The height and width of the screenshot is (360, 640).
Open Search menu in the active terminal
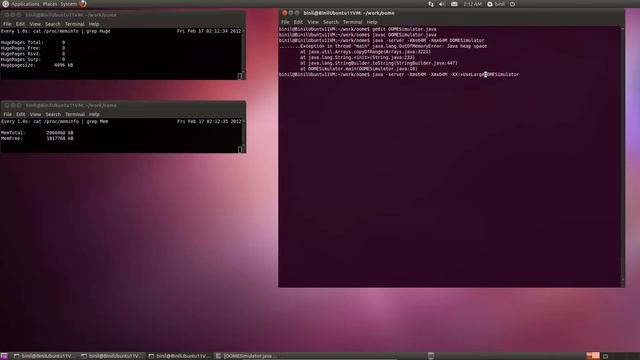[331, 22]
